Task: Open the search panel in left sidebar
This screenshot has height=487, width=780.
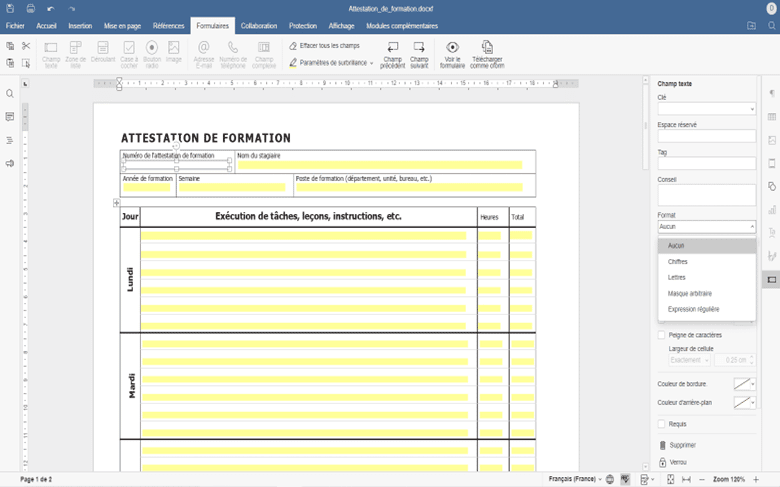Action: pos(10,94)
